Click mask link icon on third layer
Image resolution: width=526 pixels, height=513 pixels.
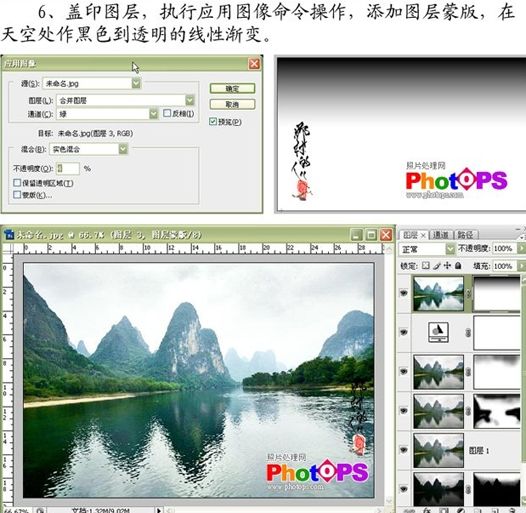click(x=468, y=372)
